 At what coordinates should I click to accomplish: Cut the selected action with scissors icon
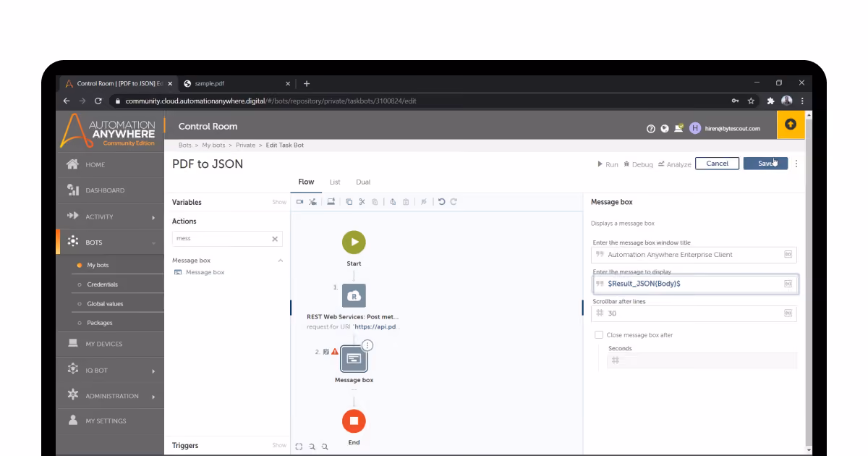point(362,202)
